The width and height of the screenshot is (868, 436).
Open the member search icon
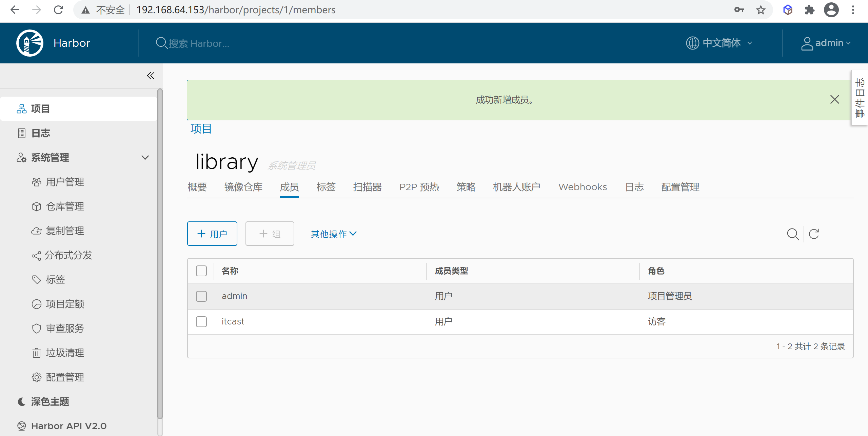[x=793, y=234]
